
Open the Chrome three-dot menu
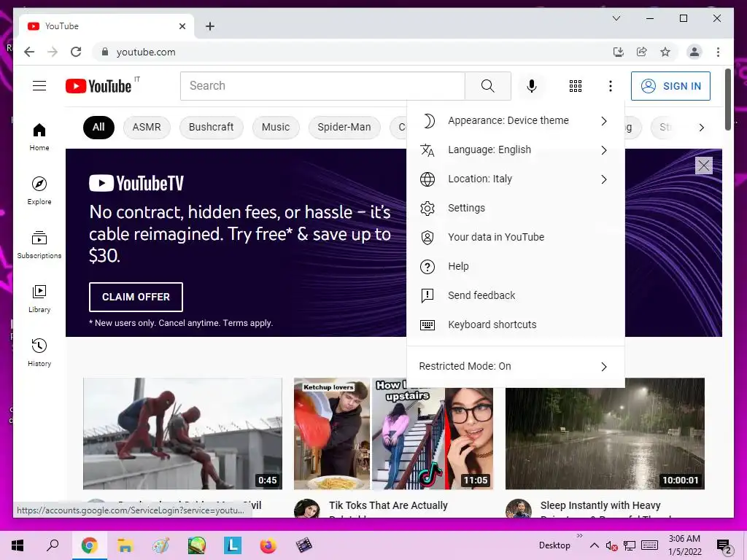pyautogui.click(x=718, y=52)
